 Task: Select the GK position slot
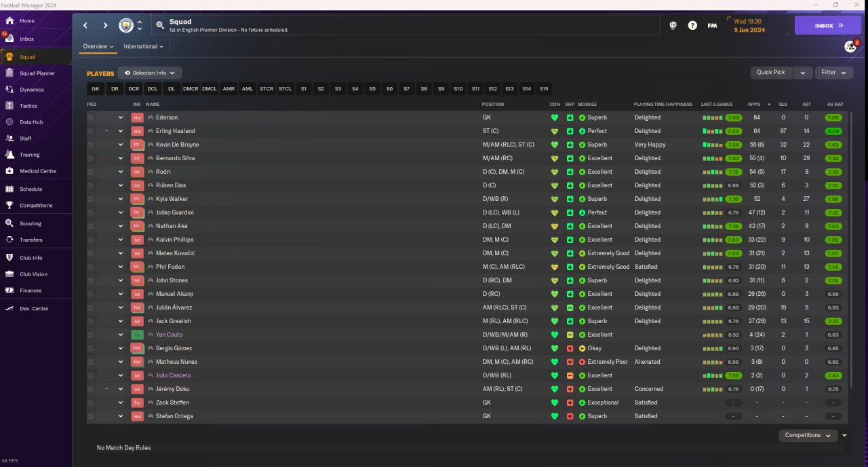pos(96,89)
